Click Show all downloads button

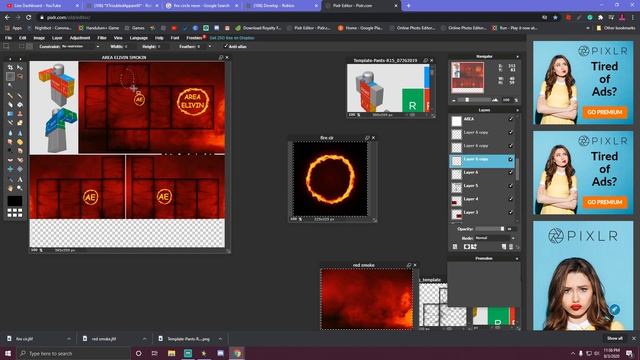[614, 338]
